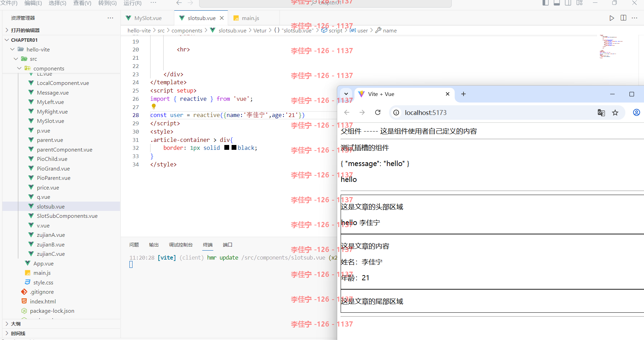Click the code minimap preview
Screen dimensions: 644x340
(611, 47)
